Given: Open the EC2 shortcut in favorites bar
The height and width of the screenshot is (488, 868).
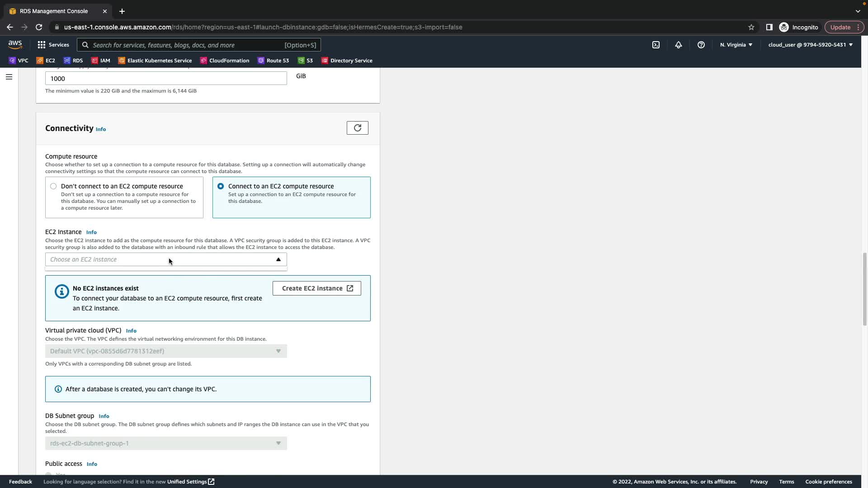Looking at the screenshot, I should coord(46,61).
